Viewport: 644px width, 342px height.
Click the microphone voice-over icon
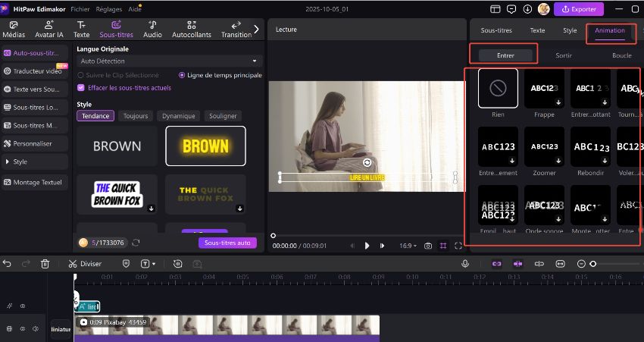click(x=467, y=264)
